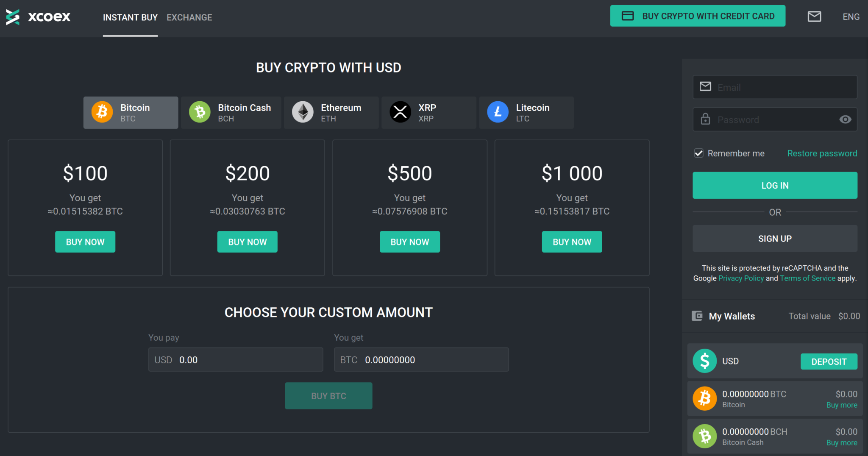The height and width of the screenshot is (456, 868).
Task: Click the Restore password link
Action: [822, 153]
